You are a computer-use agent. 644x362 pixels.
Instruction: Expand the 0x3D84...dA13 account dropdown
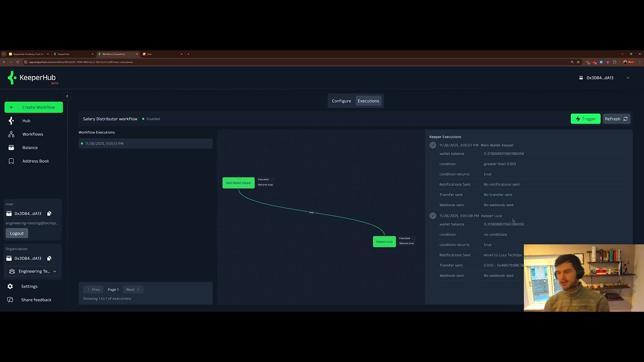coord(605,78)
